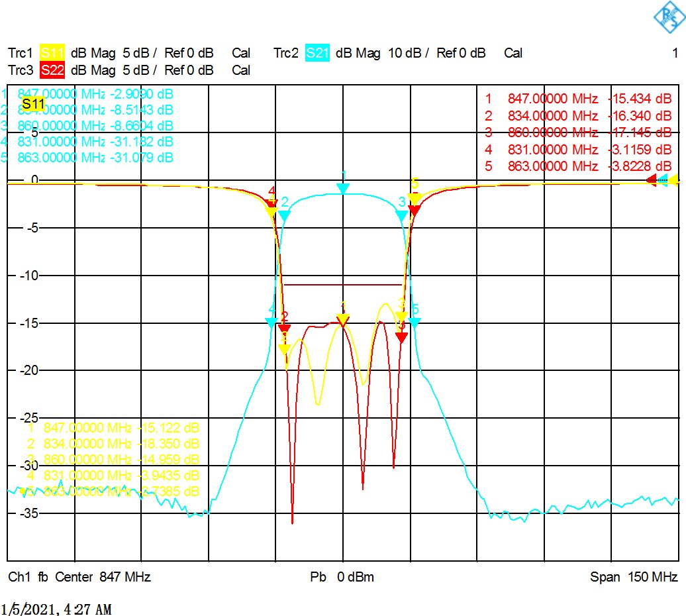Click the Trc1 trace name
This screenshot has height=616, width=686.
[21, 53]
